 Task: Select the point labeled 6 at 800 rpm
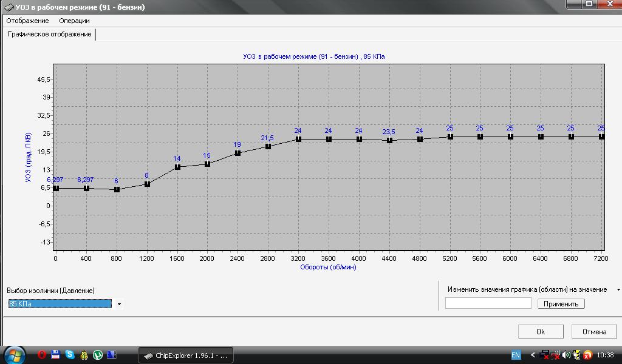point(117,190)
